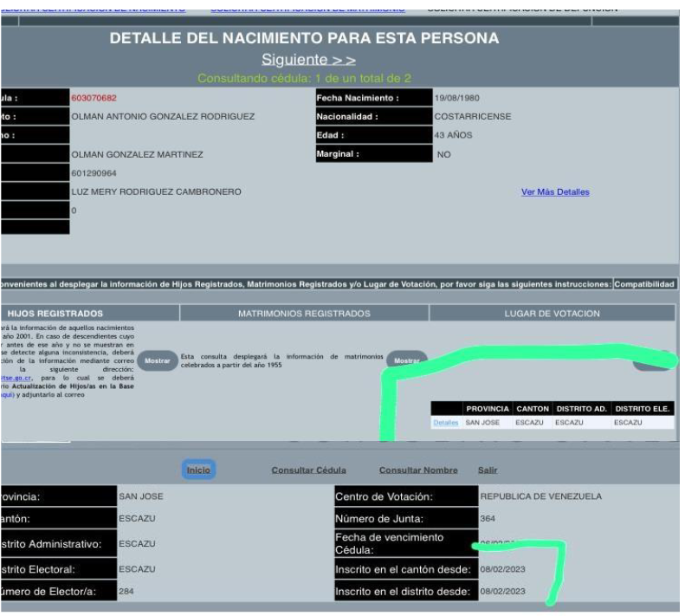Image resolution: width=685 pixels, height=616 pixels.
Task: Select father name OLMAN GONZALEZ MARTINEZ
Action: point(137,154)
